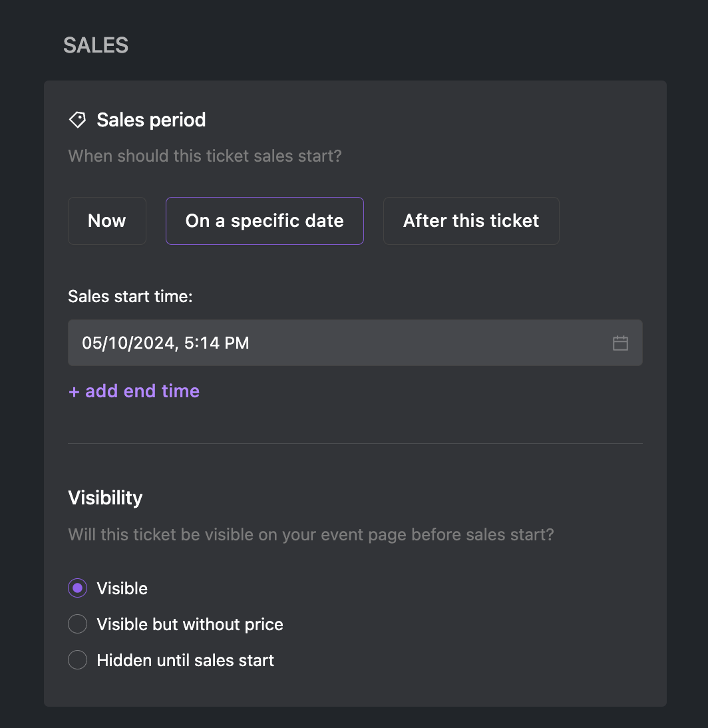
Task: Click the visibility question description text
Action: (311, 534)
